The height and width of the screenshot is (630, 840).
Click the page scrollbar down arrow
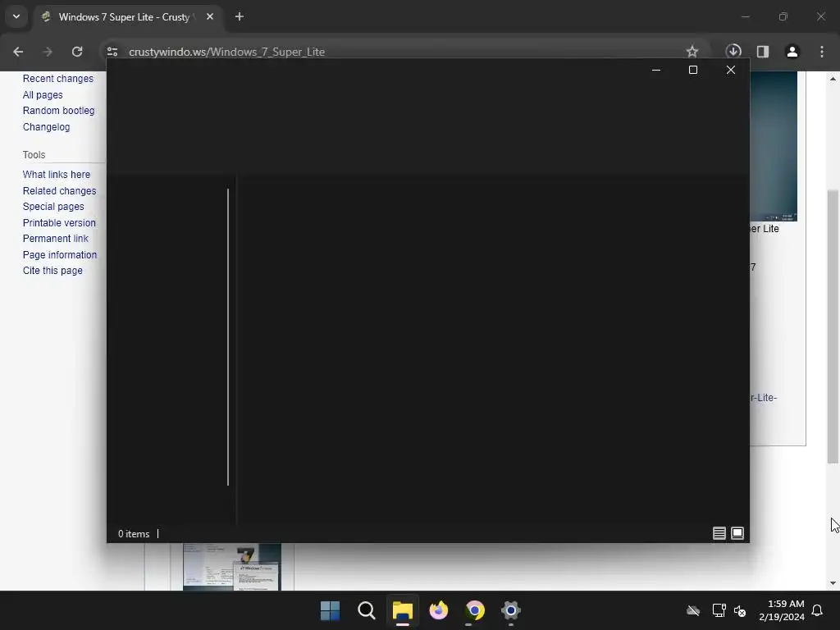click(x=833, y=583)
